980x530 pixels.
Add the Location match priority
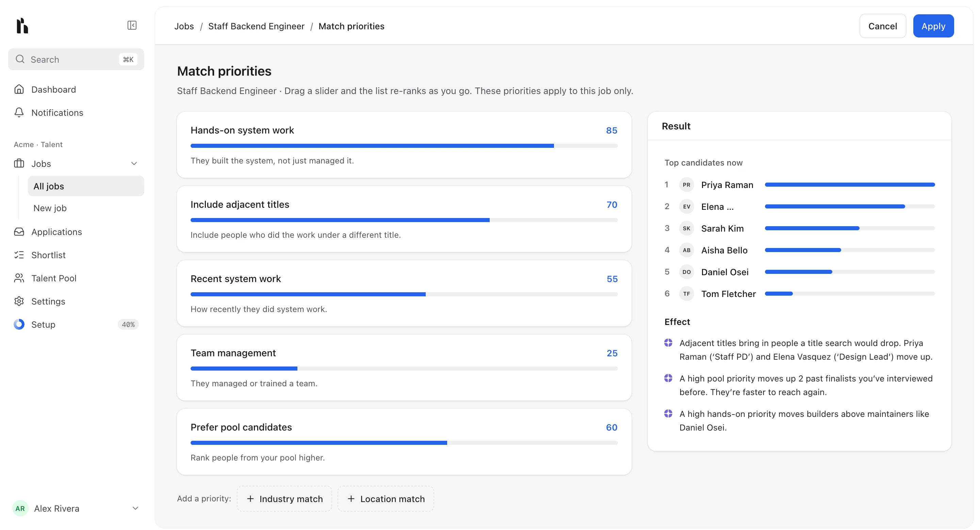(386, 499)
